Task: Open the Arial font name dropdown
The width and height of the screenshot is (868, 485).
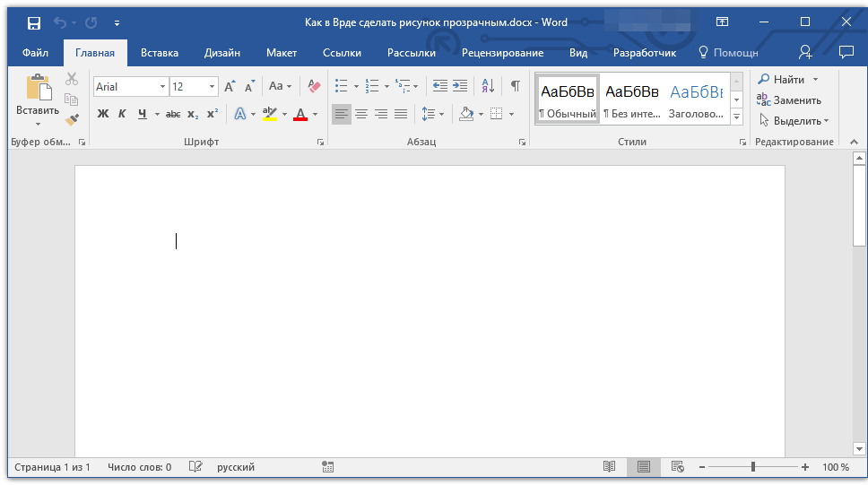Action: pyautogui.click(x=162, y=87)
